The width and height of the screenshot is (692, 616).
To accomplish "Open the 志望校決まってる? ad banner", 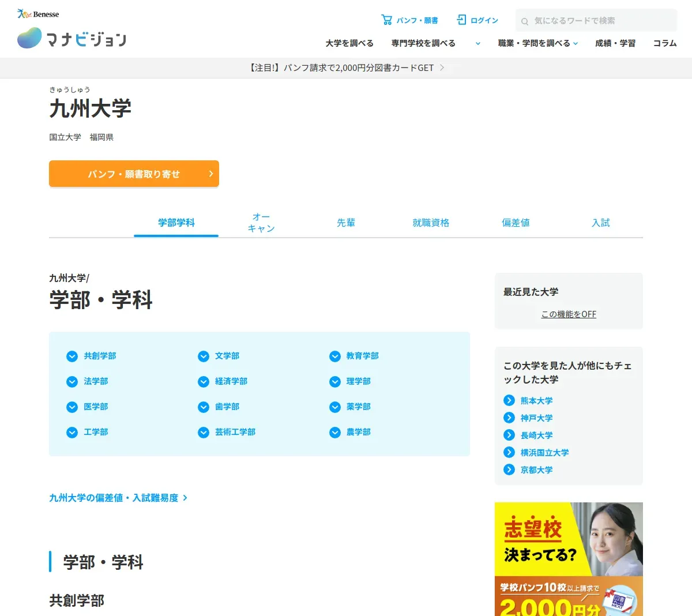I will tap(569, 559).
